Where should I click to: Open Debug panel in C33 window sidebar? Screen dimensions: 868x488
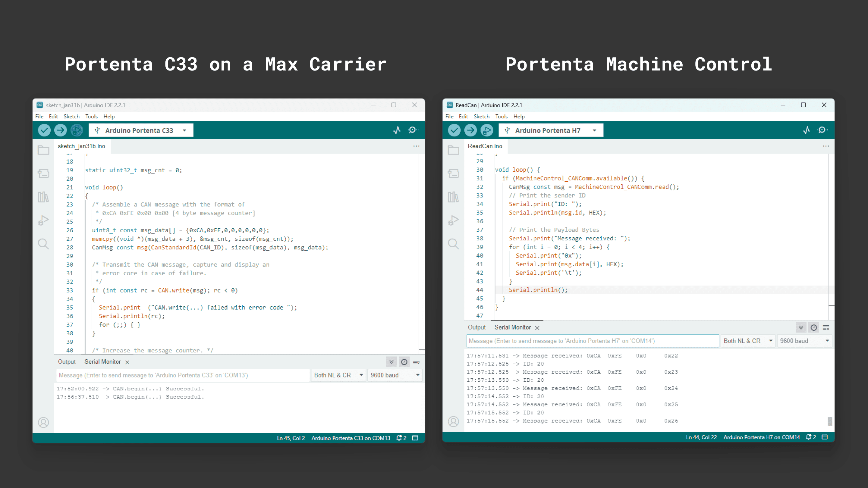click(x=43, y=220)
